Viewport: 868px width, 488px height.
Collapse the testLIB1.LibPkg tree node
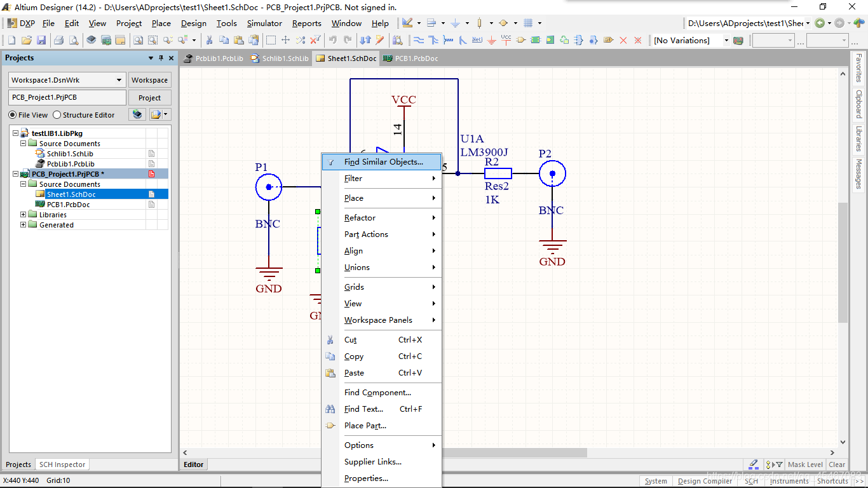tap(15, 133)
